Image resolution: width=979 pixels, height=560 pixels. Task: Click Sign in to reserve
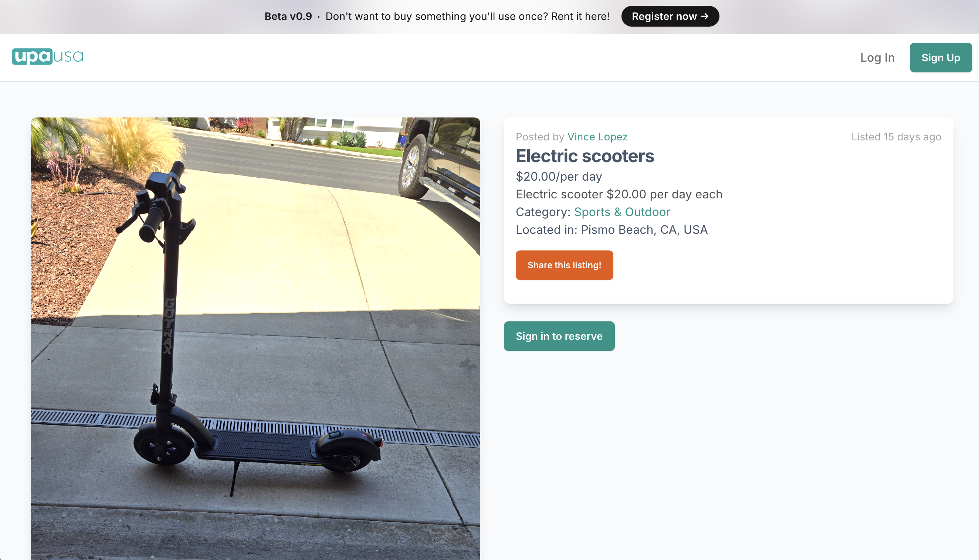(559, 336)
